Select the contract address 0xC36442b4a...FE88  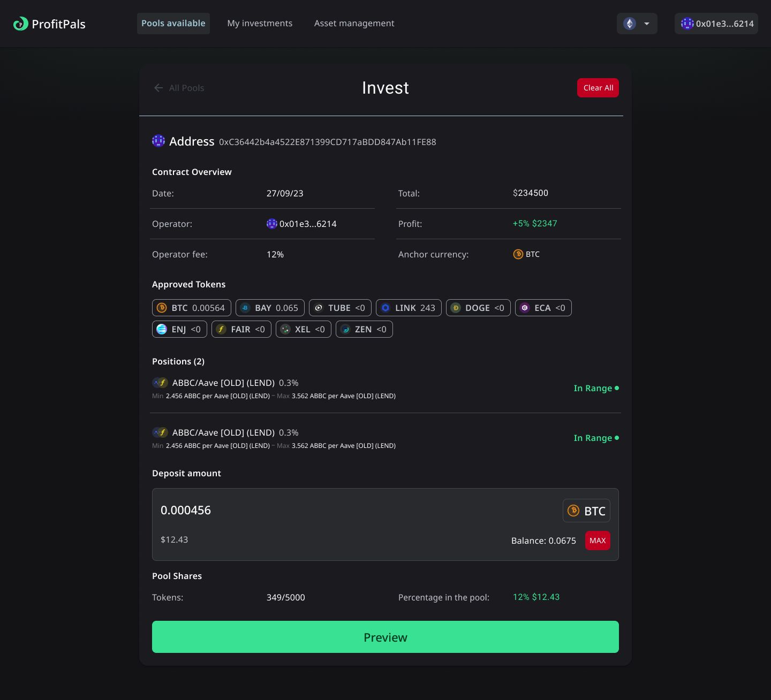(328, 142)
